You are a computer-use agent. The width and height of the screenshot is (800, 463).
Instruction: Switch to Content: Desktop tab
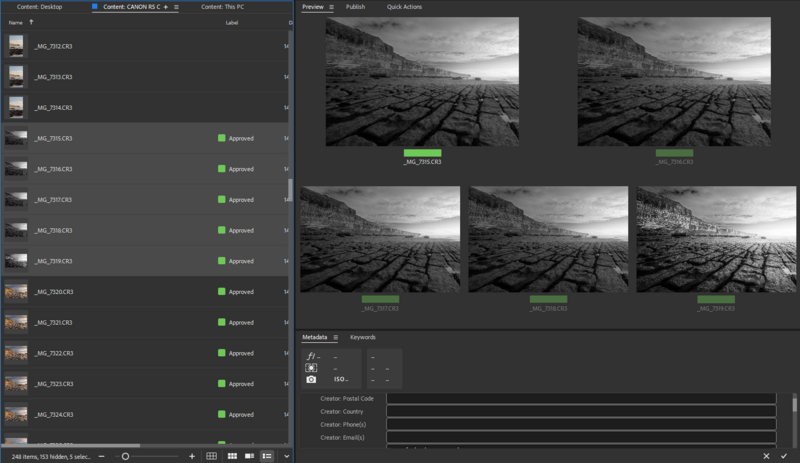click(39, 7)
